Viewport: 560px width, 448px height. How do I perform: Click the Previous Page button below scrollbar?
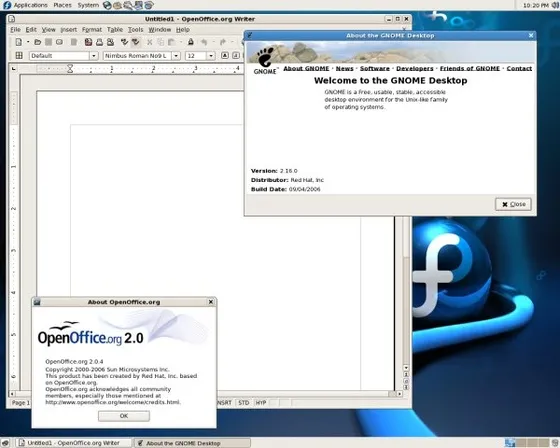[406, 374]
